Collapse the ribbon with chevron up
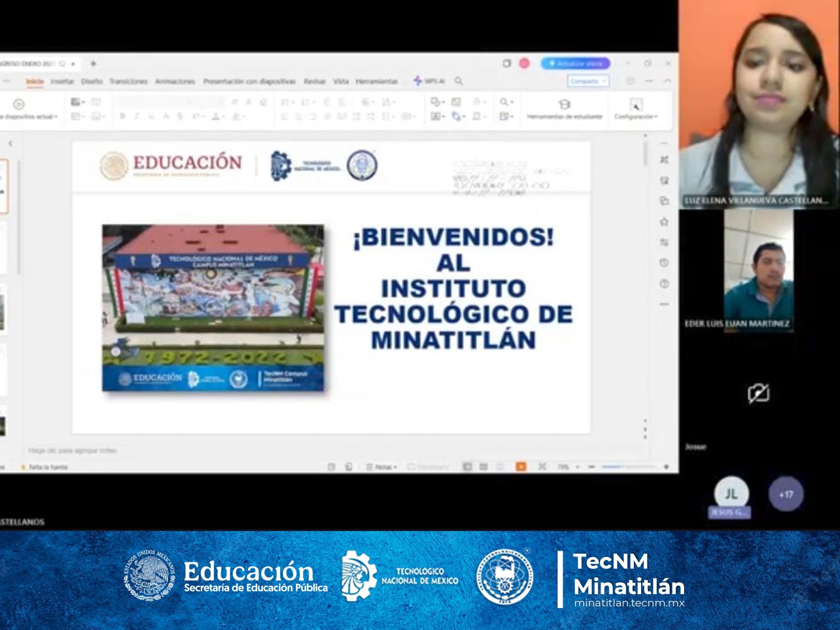Image resolution: width=840 pixels, height=630 pixels. point(667,81)
